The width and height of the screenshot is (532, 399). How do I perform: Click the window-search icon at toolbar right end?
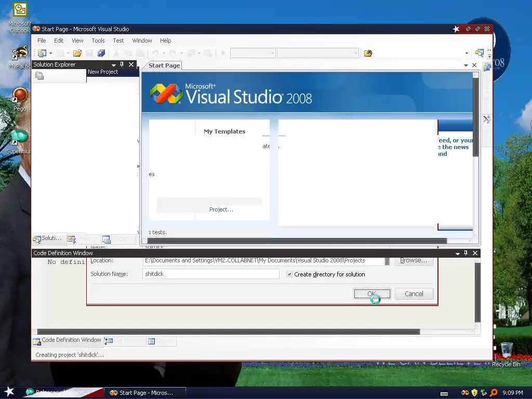point(480,53)
